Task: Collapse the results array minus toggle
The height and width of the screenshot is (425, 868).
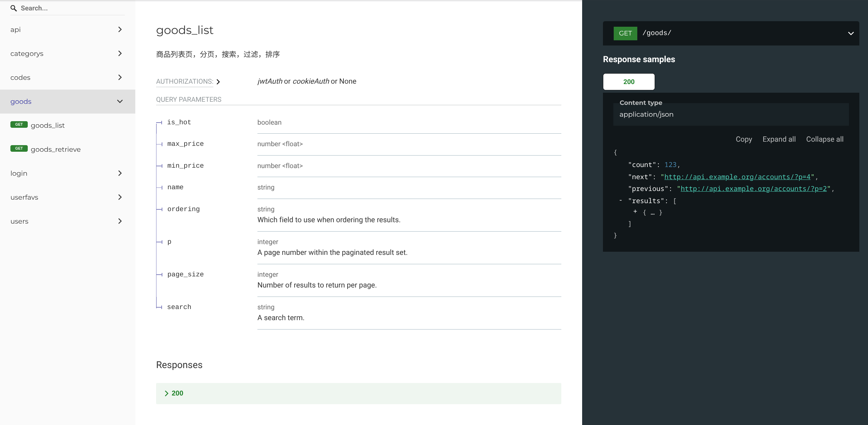Action: (621, 200)
